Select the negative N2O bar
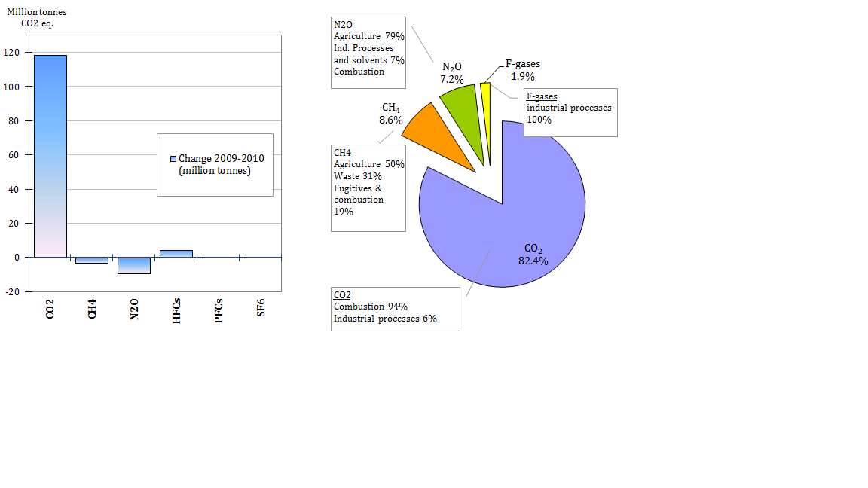Viewport: 868px width, 488px height. point(134,265)
